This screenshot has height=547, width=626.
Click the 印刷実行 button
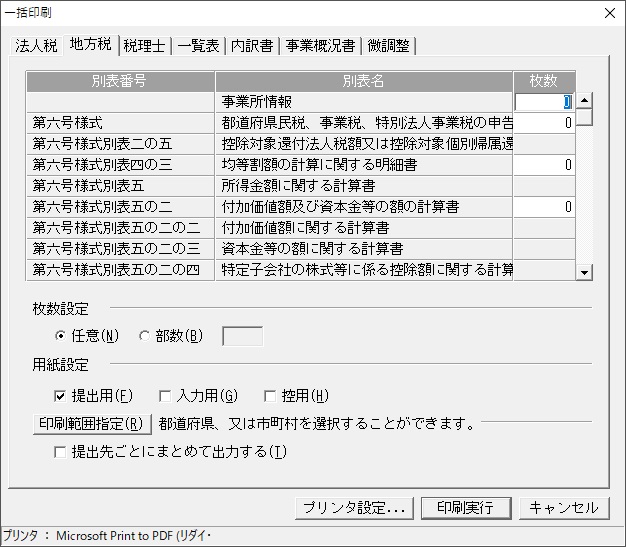click(466, 508)
